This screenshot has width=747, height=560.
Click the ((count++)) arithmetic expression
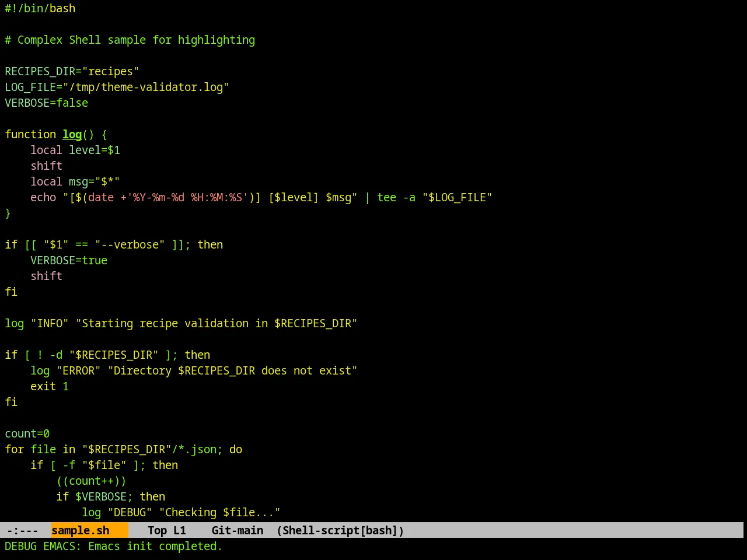(x=91, y=481)
